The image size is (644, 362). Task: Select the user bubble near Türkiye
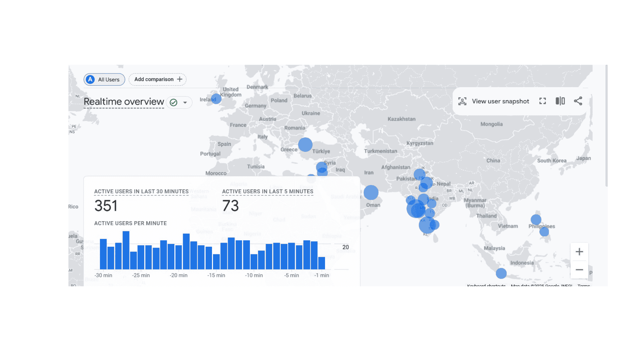[305, 144]
